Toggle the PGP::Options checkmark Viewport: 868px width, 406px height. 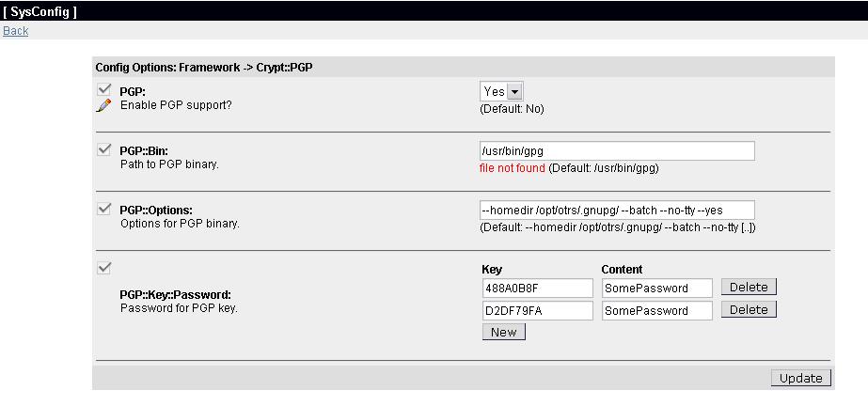click(104, 209)
